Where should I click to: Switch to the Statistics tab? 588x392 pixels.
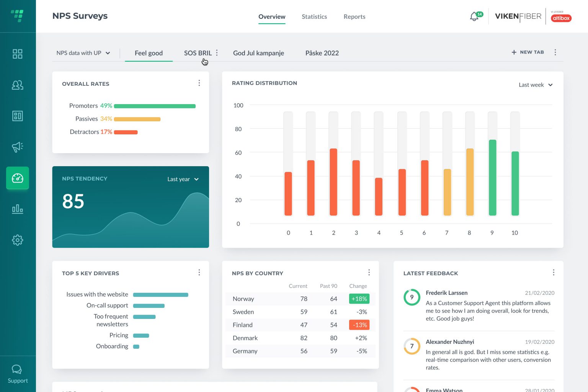click(x=314, y=16)
